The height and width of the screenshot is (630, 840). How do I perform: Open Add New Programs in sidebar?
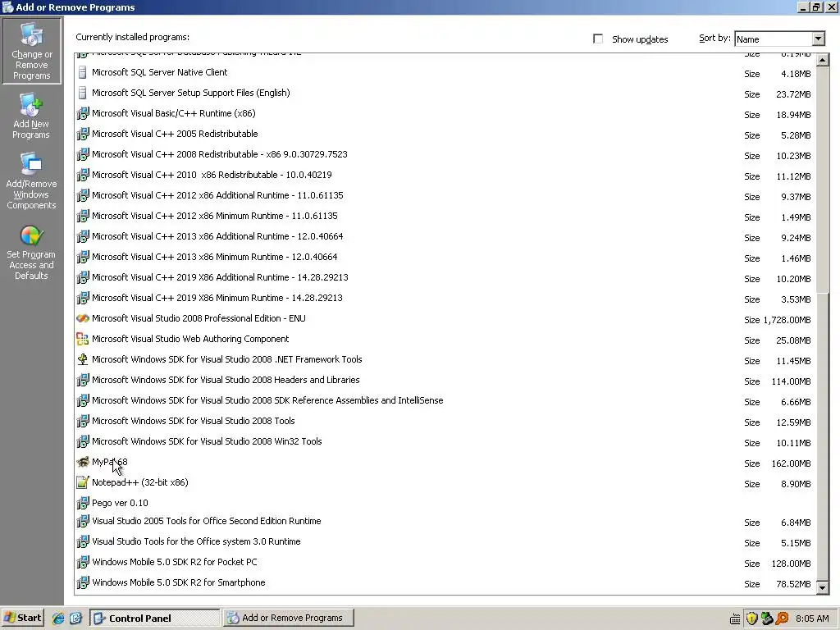pos(31,116)
